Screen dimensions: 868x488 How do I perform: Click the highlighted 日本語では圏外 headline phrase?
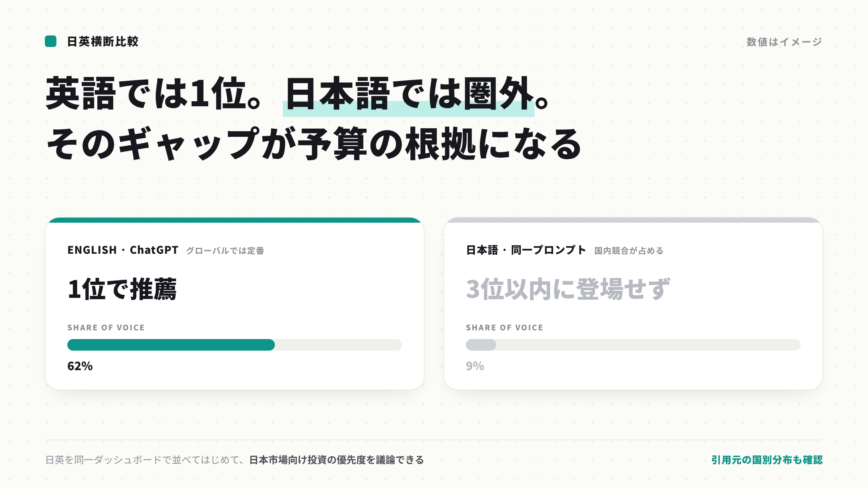click(x=409, y=95)
